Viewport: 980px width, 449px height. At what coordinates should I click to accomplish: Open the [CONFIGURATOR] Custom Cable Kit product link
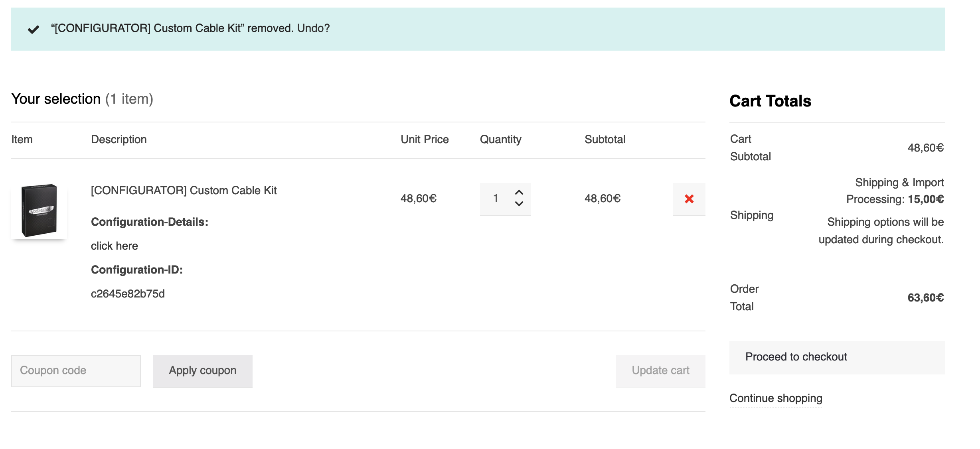184,190
